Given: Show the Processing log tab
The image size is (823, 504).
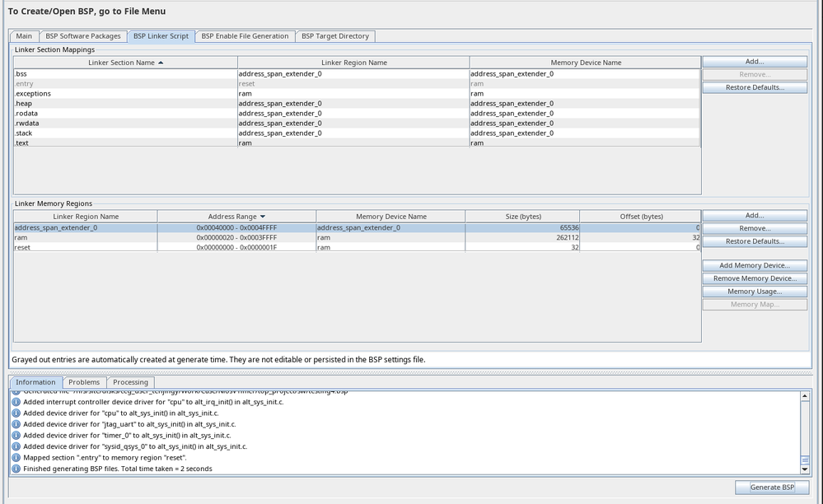Looking at the screenshot, I should coord(130,382).
